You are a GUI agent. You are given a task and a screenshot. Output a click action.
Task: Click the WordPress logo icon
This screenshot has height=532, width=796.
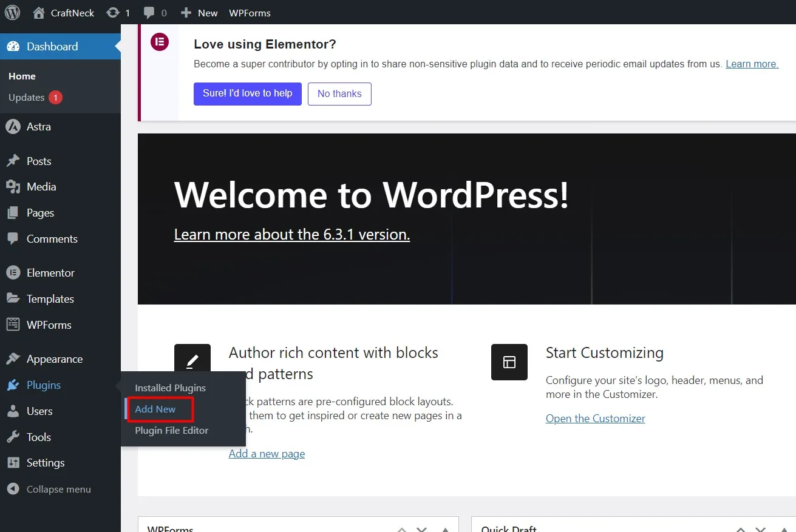coord(12,12)
